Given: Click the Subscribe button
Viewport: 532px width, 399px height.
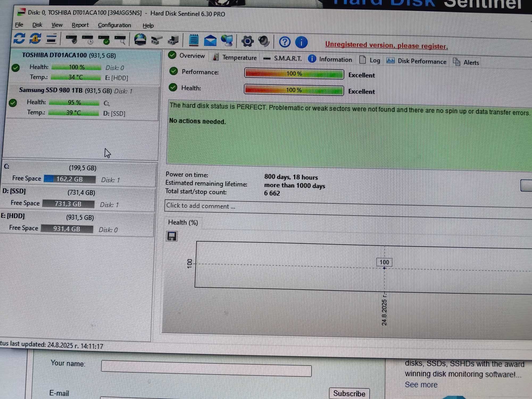Looking at the screenshot, I should [349, 393].
